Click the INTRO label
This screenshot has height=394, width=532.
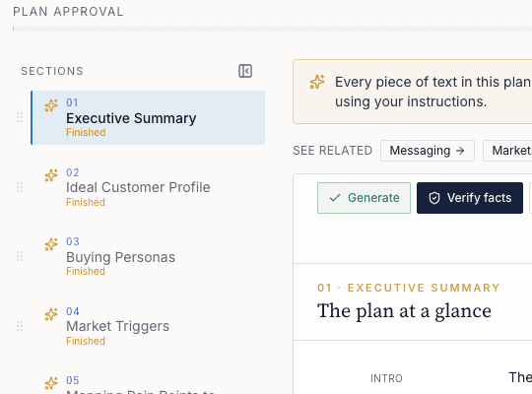(386, 378)
